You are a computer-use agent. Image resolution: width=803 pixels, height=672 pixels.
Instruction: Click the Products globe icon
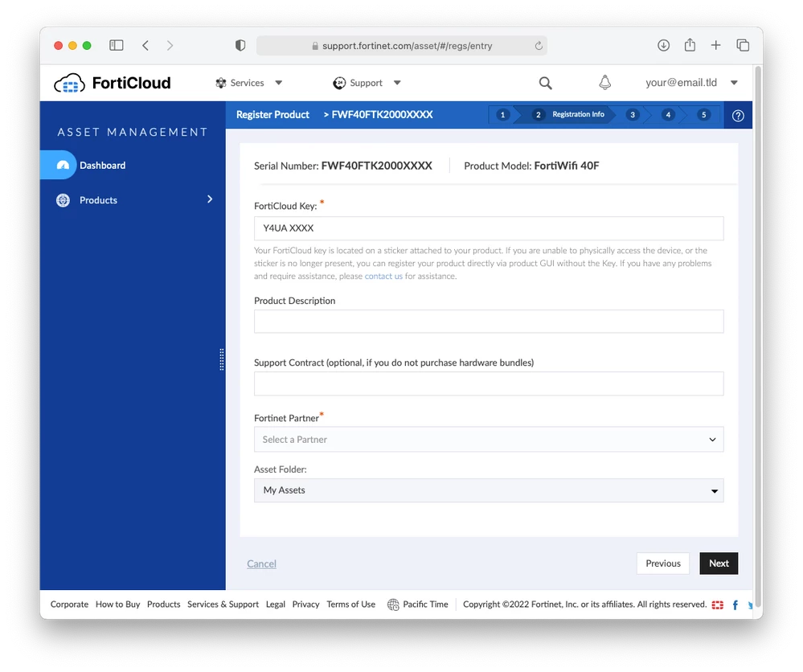(63, 200)
